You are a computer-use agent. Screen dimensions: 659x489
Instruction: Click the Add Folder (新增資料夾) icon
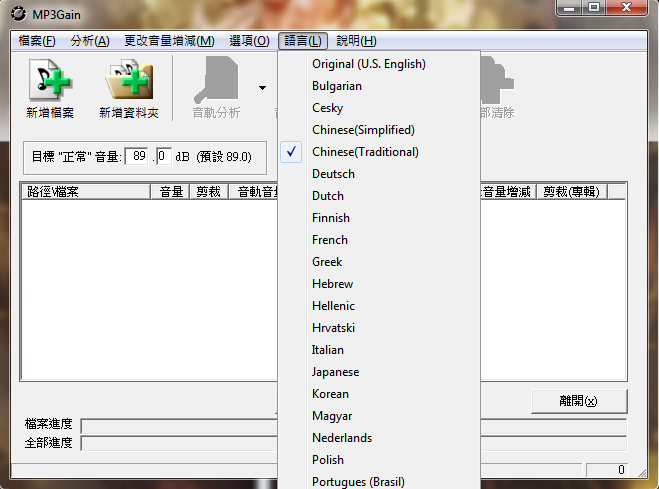129,80
